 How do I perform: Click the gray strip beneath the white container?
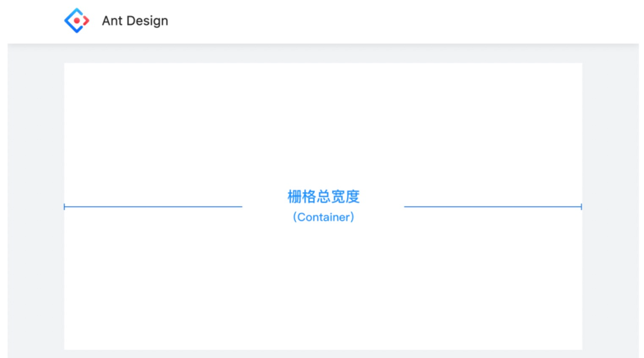323,354
